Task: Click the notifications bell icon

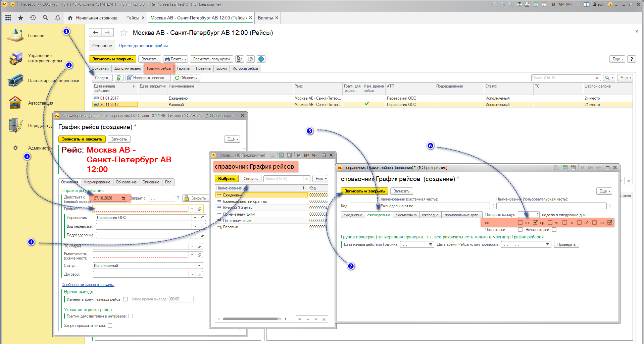Action: point(58,18)
